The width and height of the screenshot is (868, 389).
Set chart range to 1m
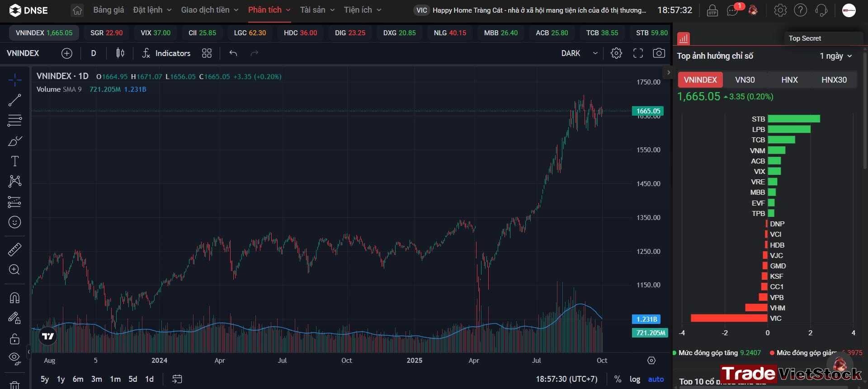coord(115,379)
